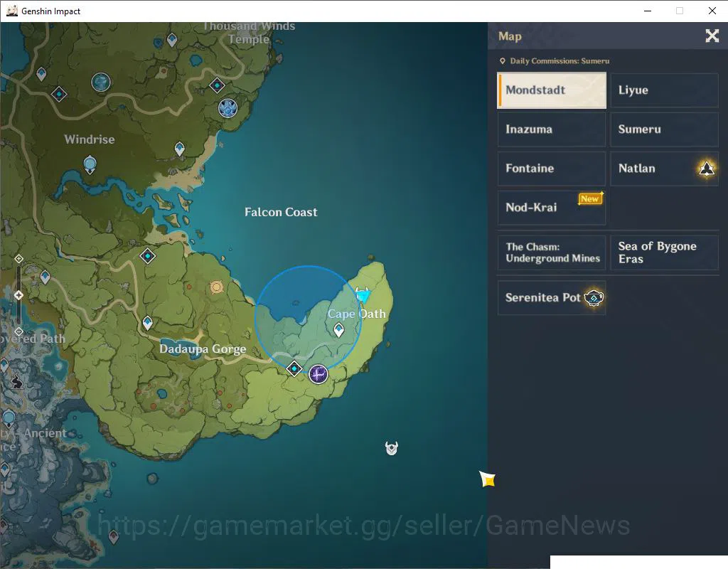Click the round blue domain icon on the east coast
This screenshot has height=569, width=728.
(x=227, y=108)
